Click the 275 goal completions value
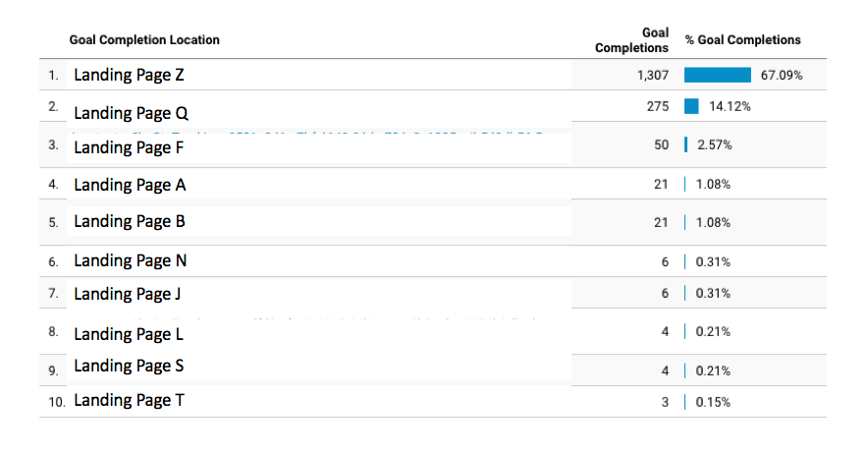Image resolution: width=868 pixels, height=454 pixels. pyautogui.click(x=658, y=106)
